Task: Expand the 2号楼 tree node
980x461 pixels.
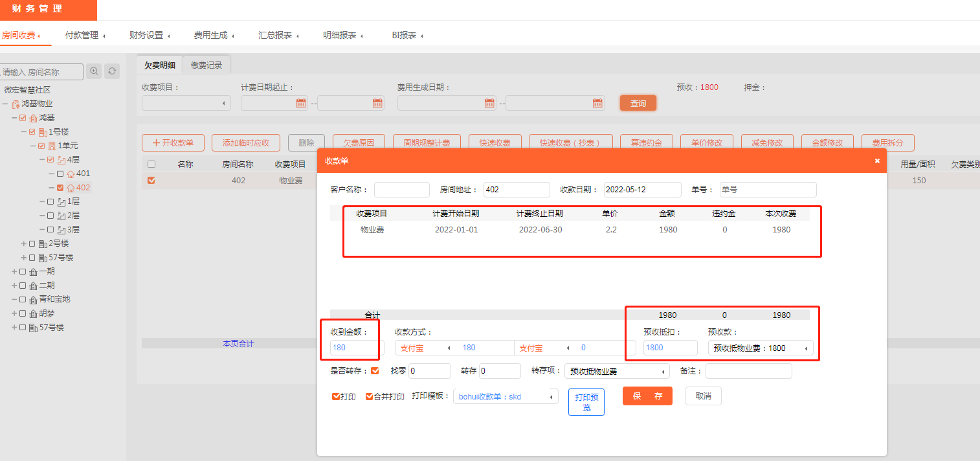Action: pyautogui.click(x=23, y=243)
